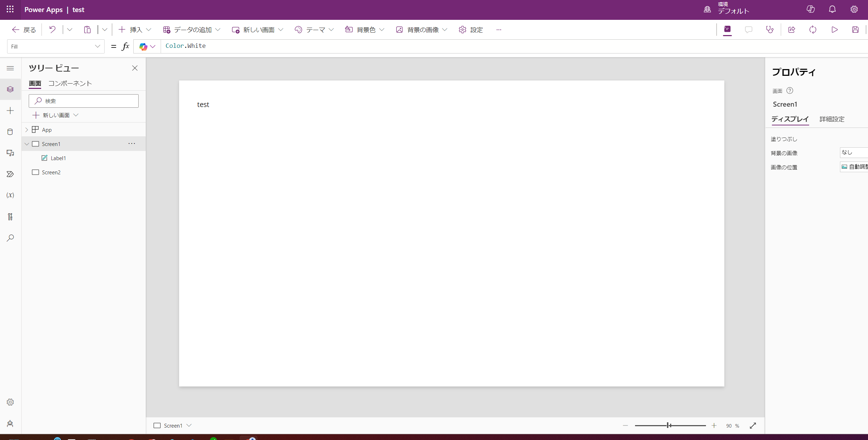The width and height of the screenshot is (868, 440).
Task: Open the 詳細設定 tab in properties
Action: [831, 119]
